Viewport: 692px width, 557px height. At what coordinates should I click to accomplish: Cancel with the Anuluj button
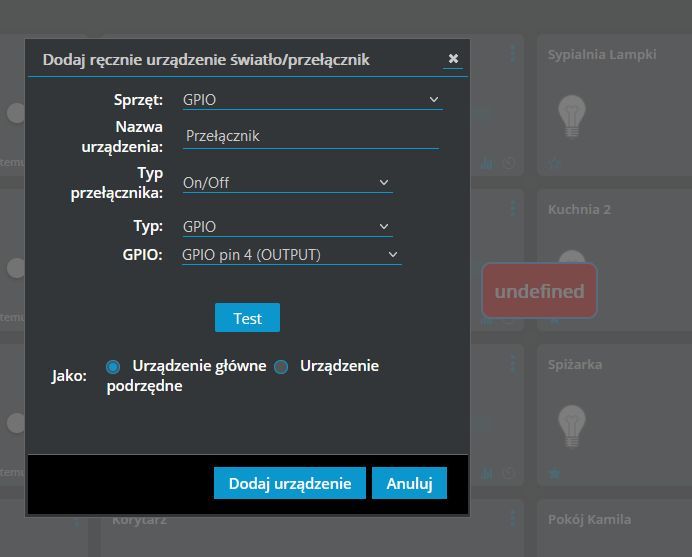click(410, 483)
